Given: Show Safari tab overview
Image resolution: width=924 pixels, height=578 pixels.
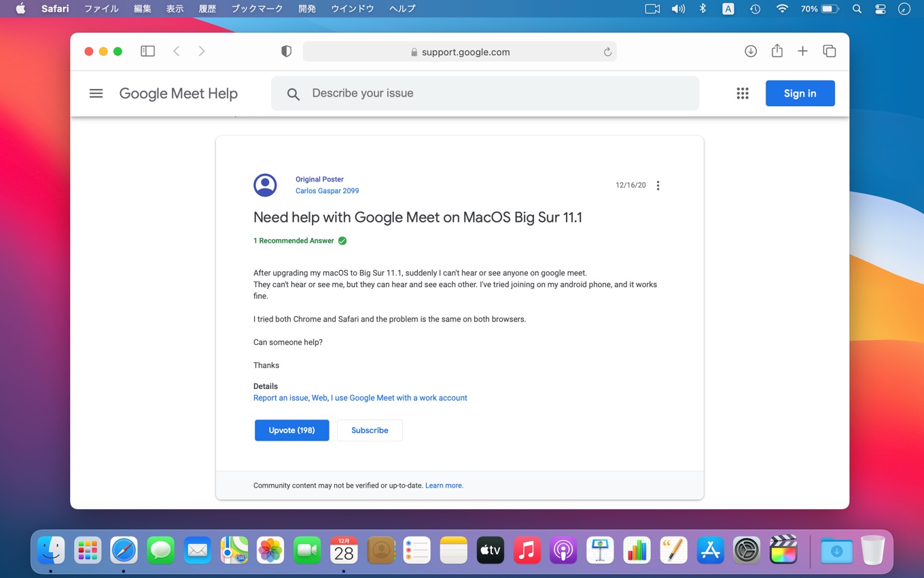Looking at the screenshot, I should 829,51.
